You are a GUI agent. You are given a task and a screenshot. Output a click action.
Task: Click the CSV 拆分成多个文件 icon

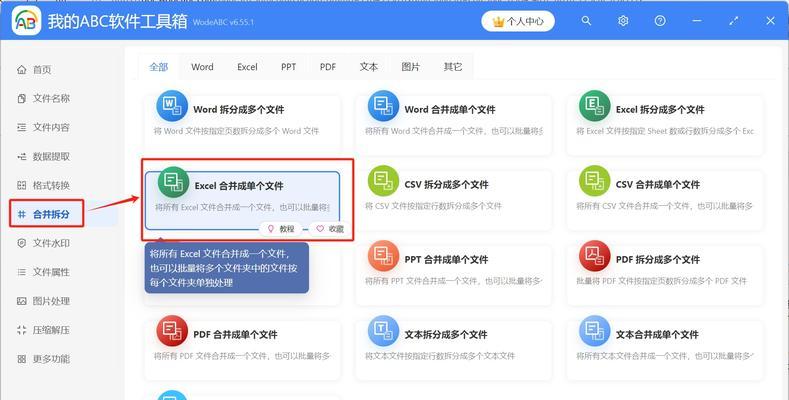click(383, 181)
